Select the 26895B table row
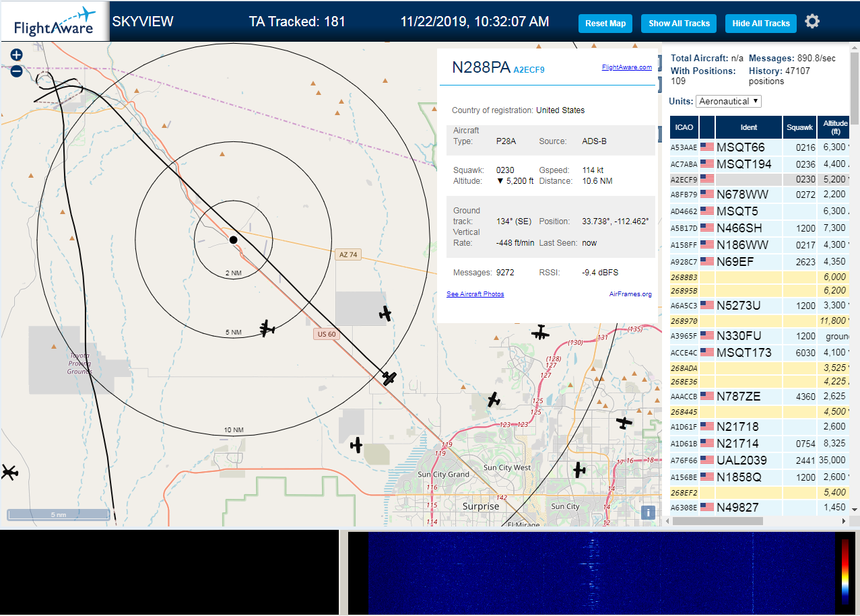Viewport: 860px width, 616px height. click(760, 290)
